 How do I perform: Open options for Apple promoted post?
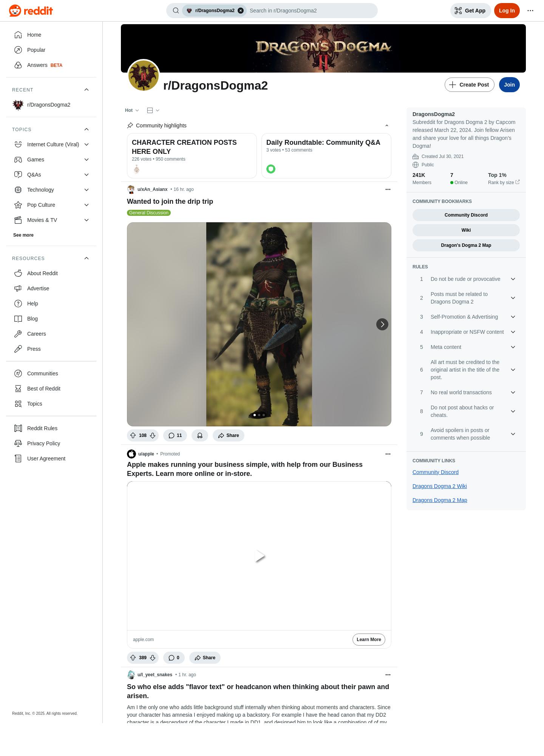pos(388,454)
